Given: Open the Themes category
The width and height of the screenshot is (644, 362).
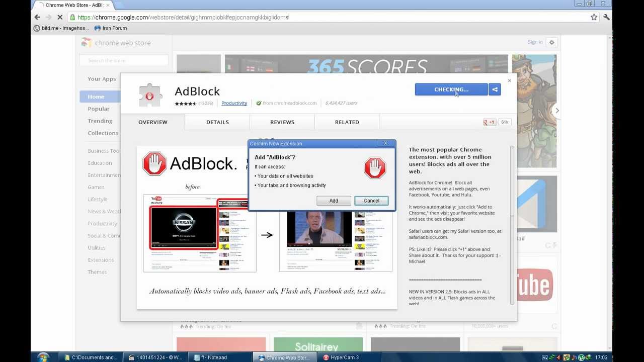Looking at the screenshot, I should (97, 272).
